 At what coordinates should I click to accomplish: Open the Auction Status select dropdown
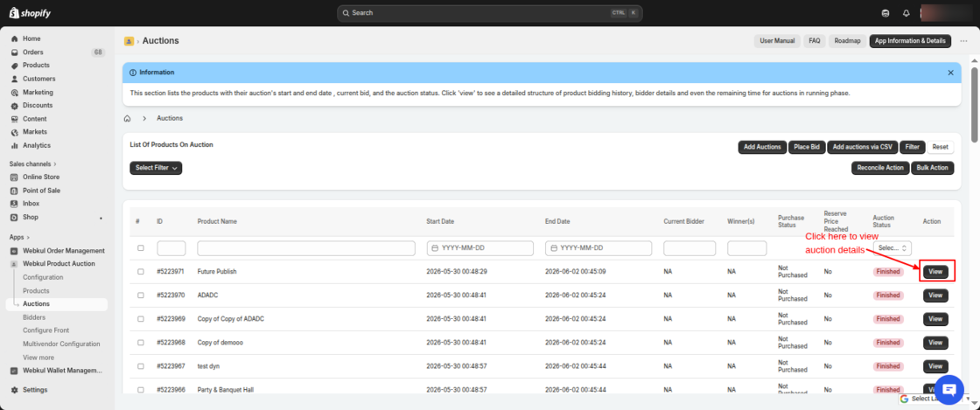pyautogui.click(x=892, y=248)
